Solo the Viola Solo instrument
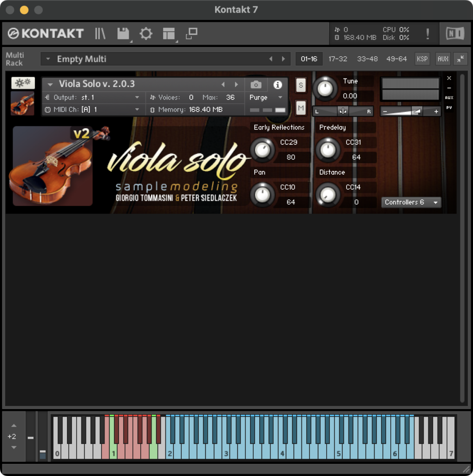The width and height of the screenshot is (473, 476). pos(301,85)
